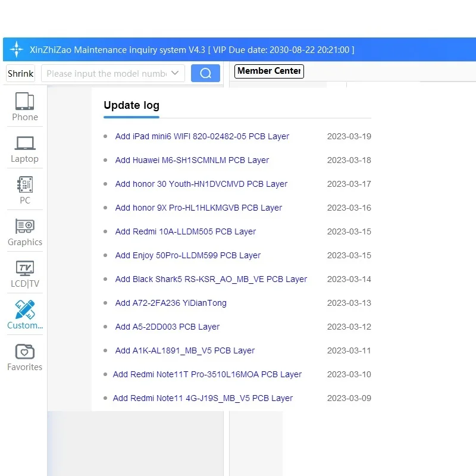Open the PC motherboard category
The width and height of the screenshot is (476, 476).
click(25, 184)
